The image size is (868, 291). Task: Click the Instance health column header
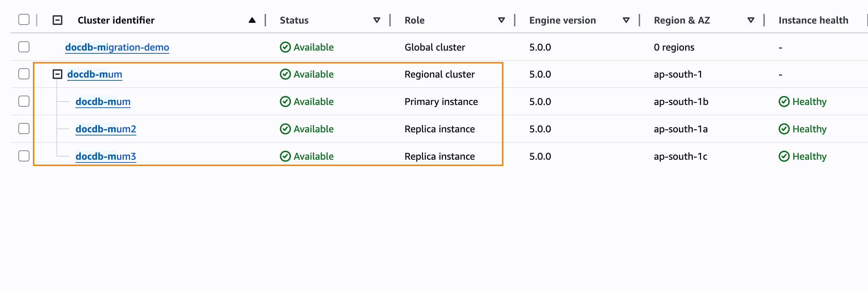coord(813,20)
